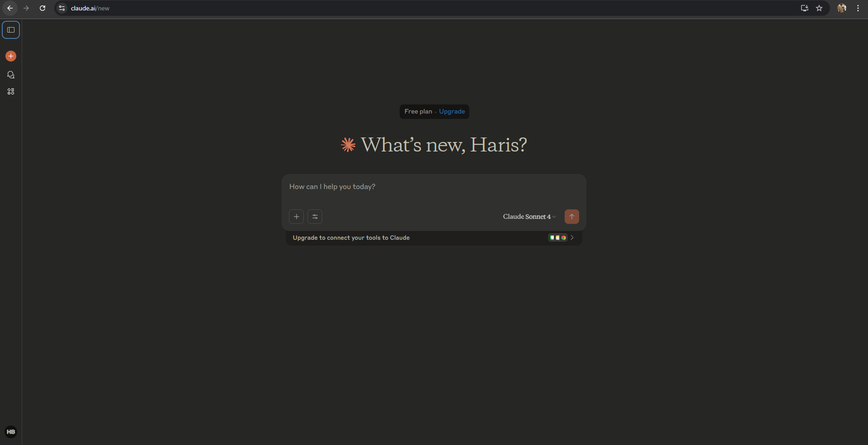868x445 pixels.
Task: Open the Claude Sonnet 4 model selector
Action: pyautogui.click(x=529, y=217)
